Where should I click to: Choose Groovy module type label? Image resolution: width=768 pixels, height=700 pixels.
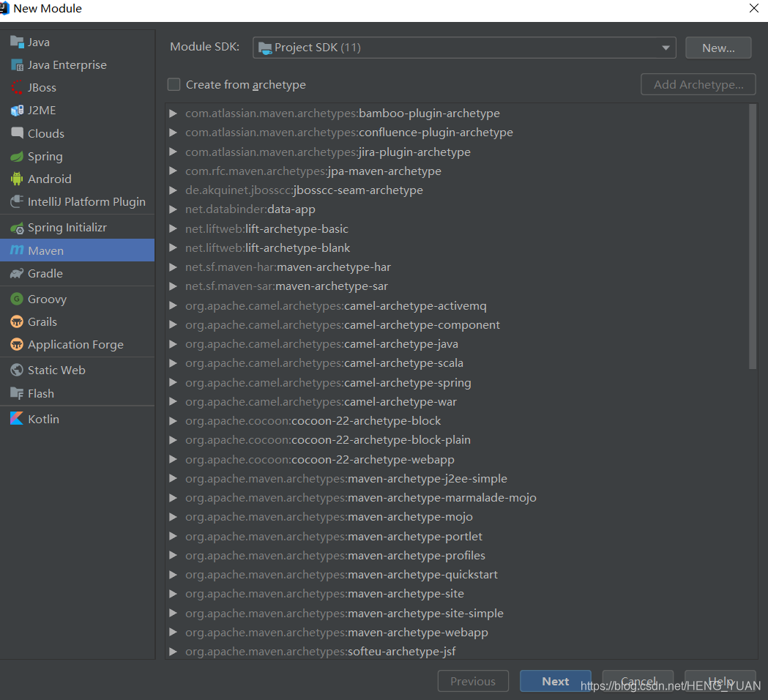[47, 299]
